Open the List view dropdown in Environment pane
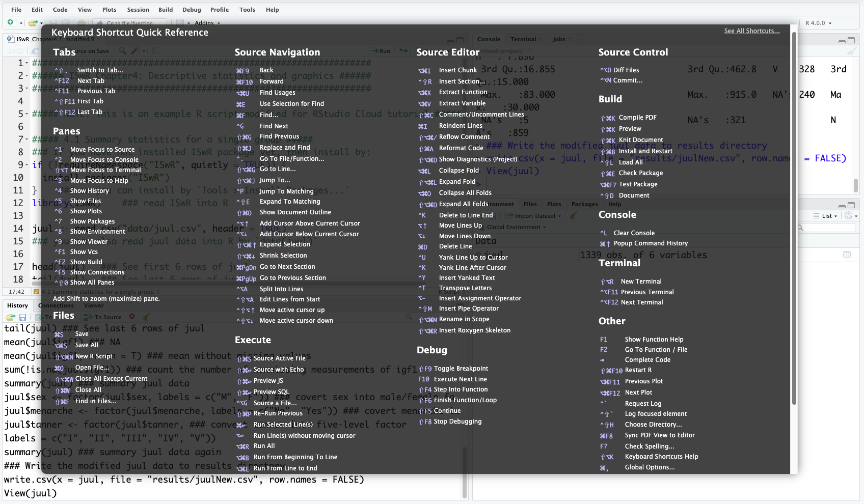Image resolution: width=864 pixels, height=504 pixels. [x=826, y=215]
